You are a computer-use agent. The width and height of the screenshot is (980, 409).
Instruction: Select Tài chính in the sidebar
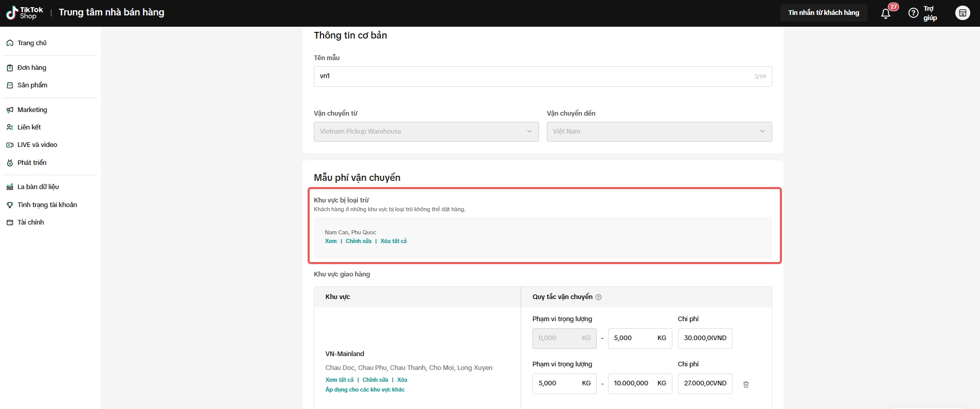point(30,222)
